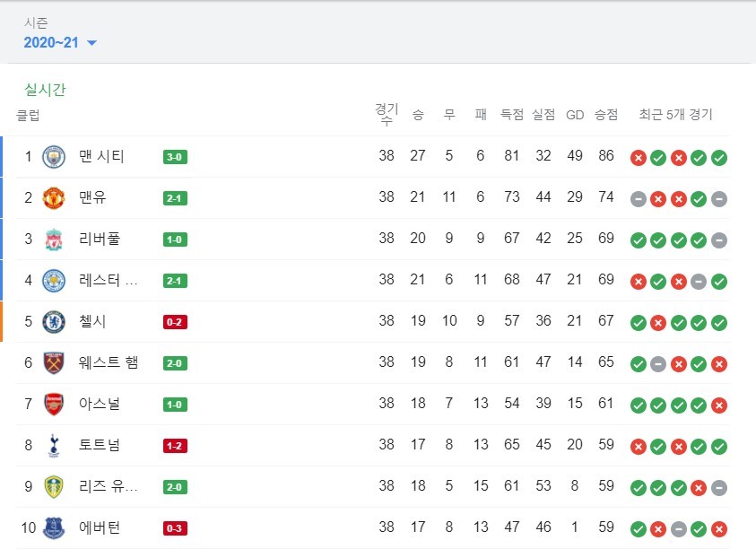This screenshot has height=549, width=756.
Task: Open the 맨 시티 team link
Action: point(101,156)
